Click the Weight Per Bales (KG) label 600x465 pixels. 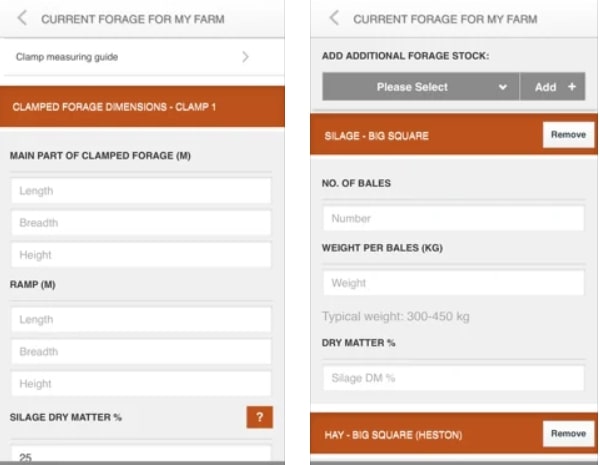(x=382, y=248)
